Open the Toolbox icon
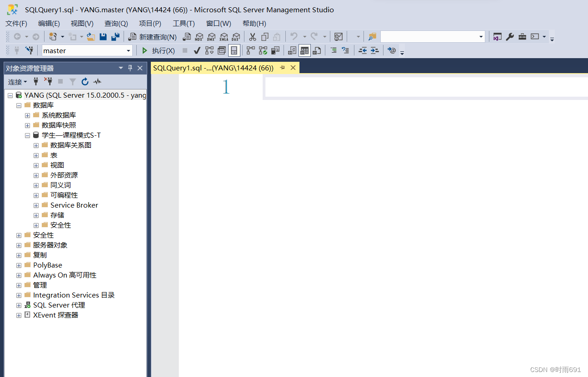The height and width of the screenshot is (377, 588). pos(522,37)
